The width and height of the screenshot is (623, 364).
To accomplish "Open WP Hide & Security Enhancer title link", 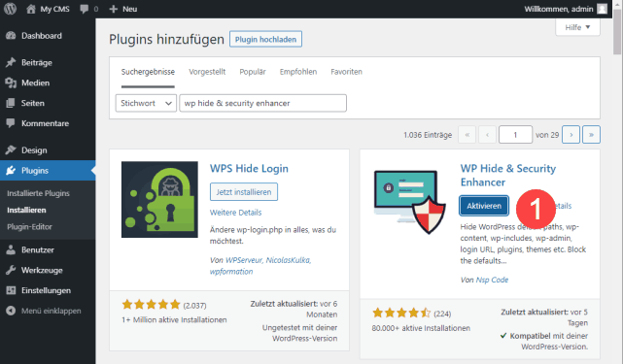I will [507, 175].
